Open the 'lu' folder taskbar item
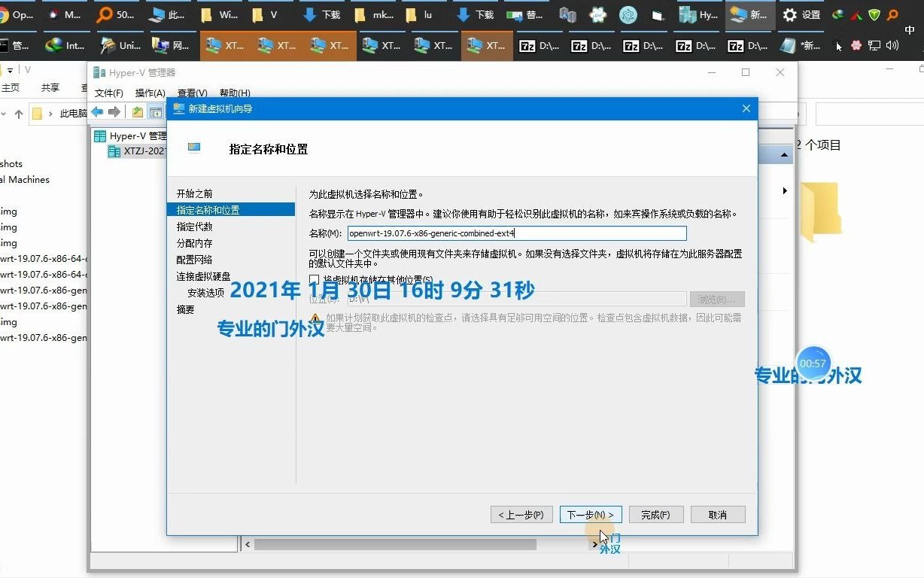 pyautogui.click(x=424, y=15)
